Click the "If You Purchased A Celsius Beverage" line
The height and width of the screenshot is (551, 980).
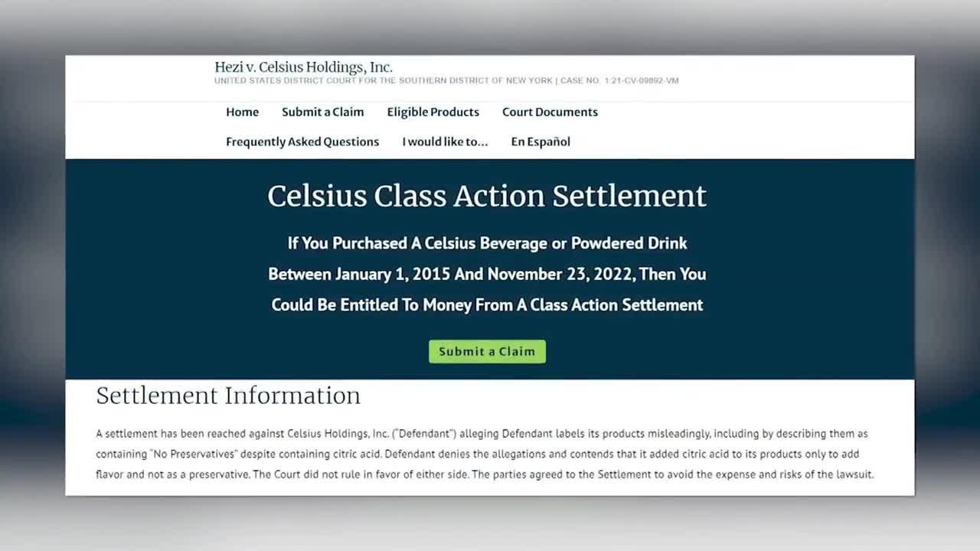pos(487,243)
